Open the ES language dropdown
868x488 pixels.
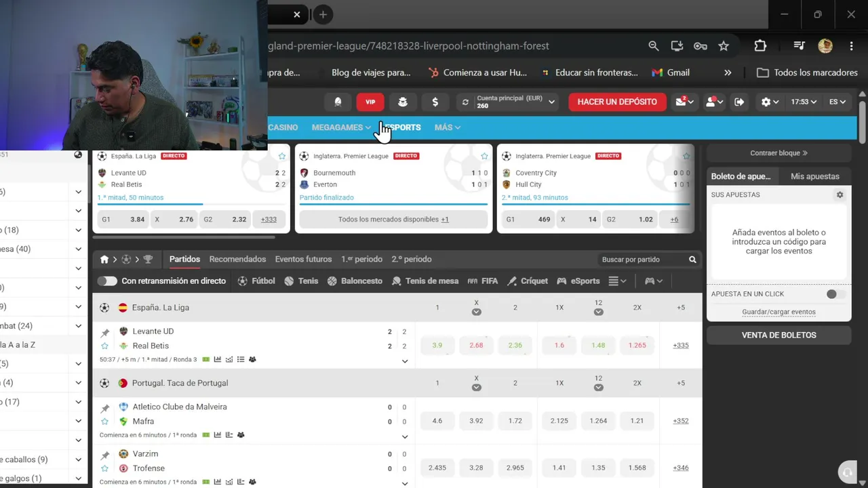tap(837, 102)
